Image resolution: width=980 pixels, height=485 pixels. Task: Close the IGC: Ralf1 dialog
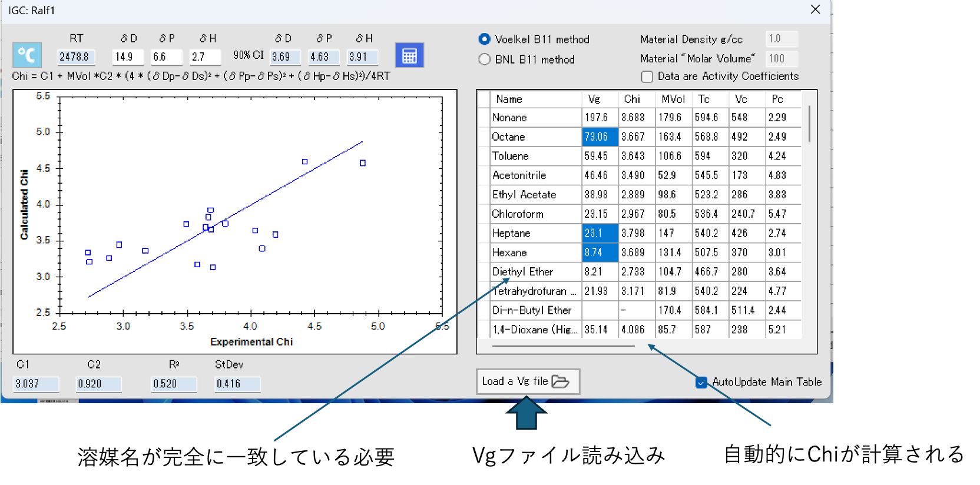[815, 9]
